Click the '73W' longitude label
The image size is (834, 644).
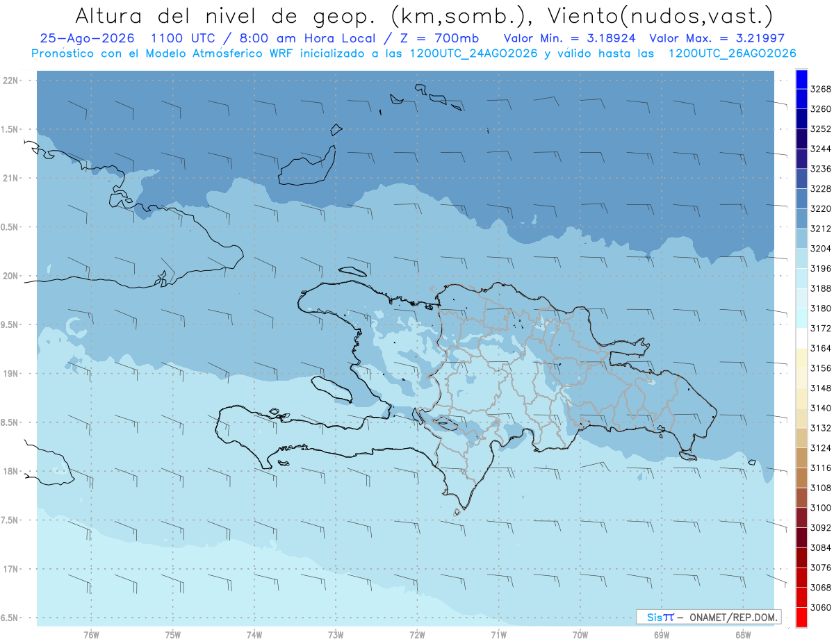pyautogui.click(x=336, y=635)
